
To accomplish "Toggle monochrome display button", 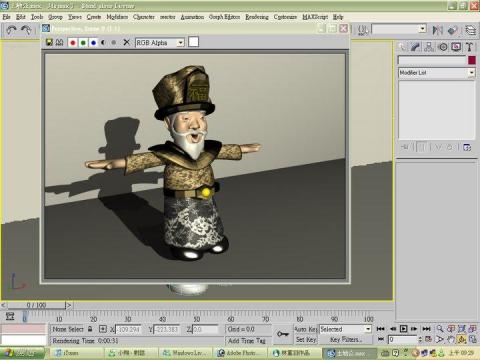I will pyautogui.click(x=114, y=43).
